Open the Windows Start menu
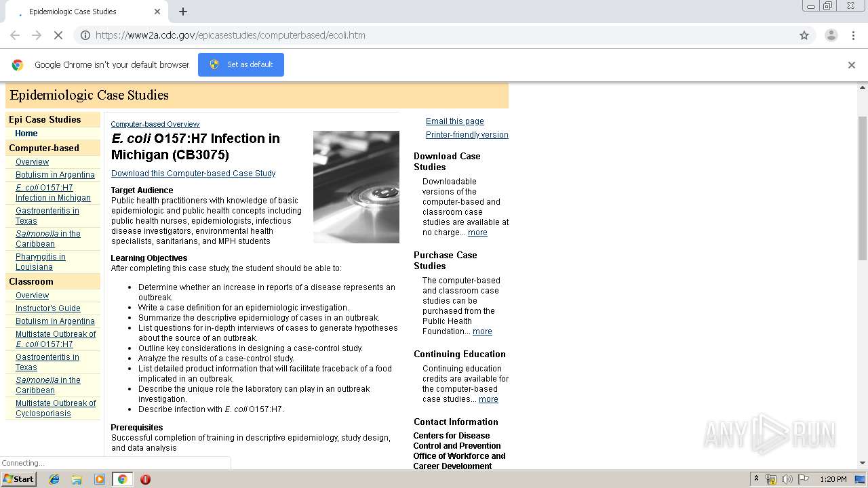 [19, 479]
